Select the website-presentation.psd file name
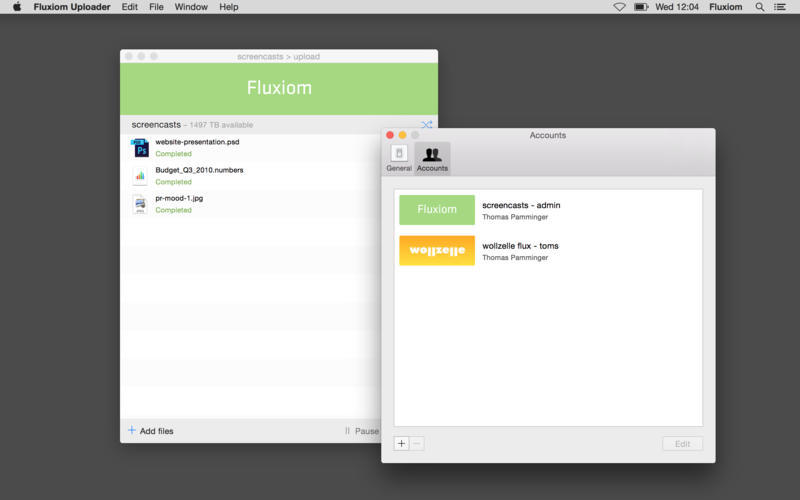 [x=197, y=142]
